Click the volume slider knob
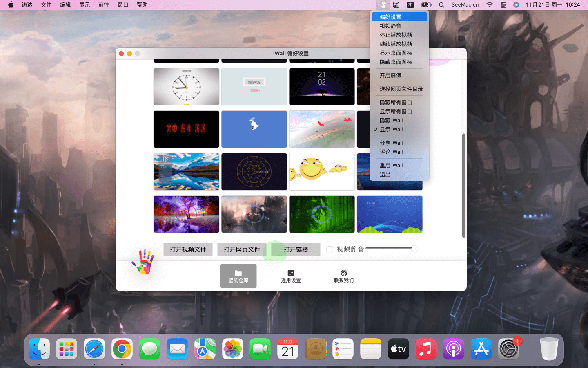This screenshot has height=368, width=588. pyautogui.click(x=414, y=249)
